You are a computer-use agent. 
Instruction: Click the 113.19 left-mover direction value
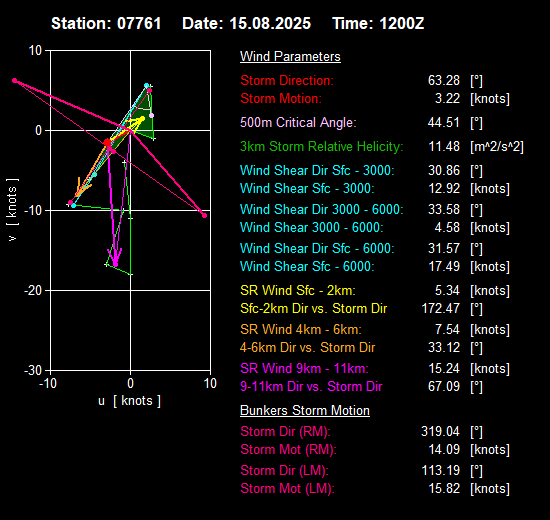tap(441, 471)
